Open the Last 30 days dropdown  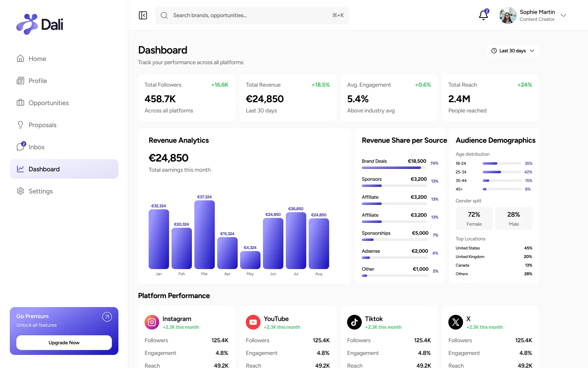pyautogui.click(x=513, y=51)
